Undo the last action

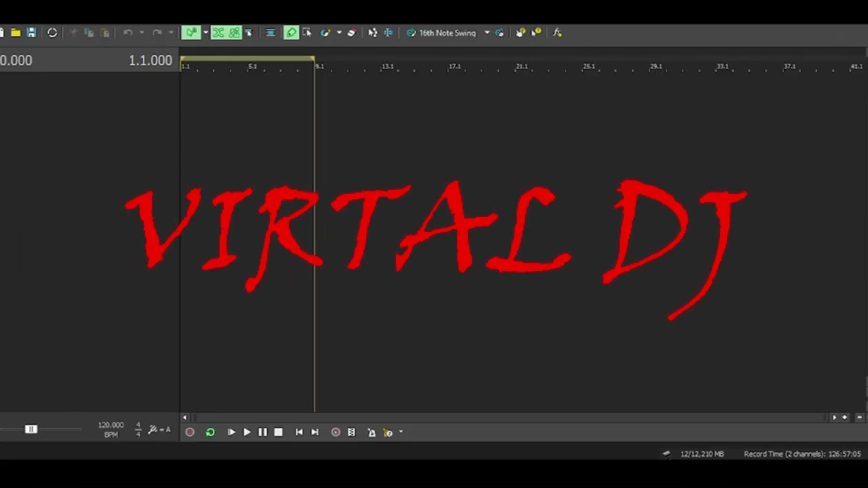pos(127,33)
